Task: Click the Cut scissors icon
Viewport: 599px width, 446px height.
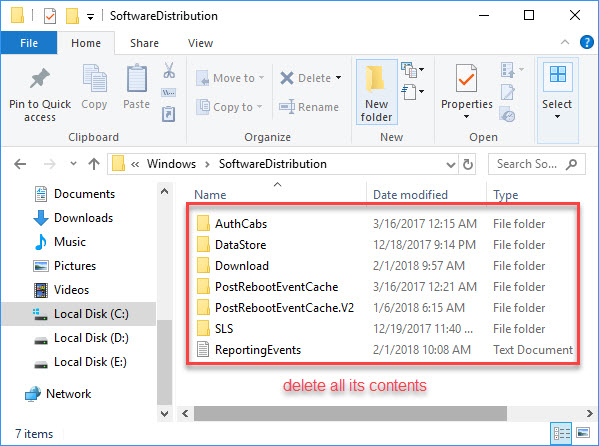Action: 169,70
